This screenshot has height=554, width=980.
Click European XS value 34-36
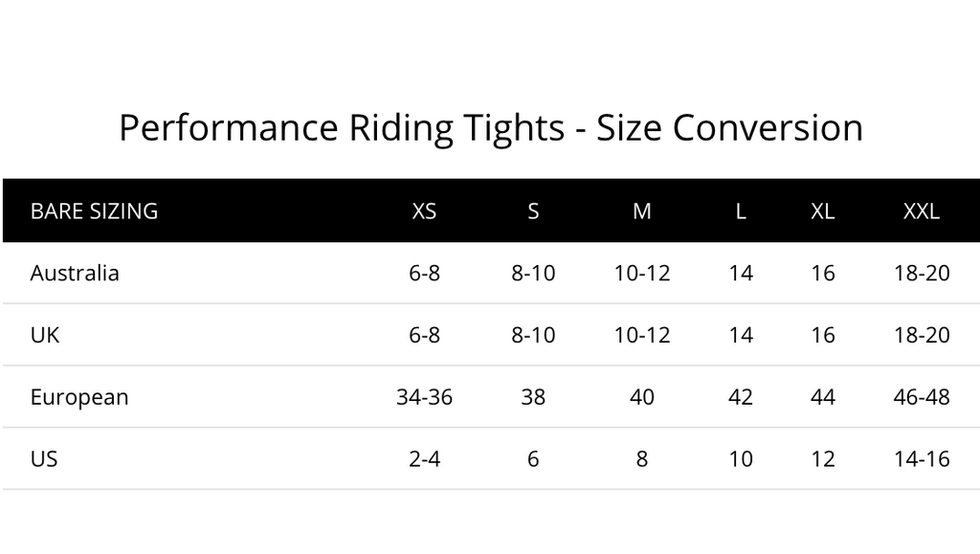(424, 397)
